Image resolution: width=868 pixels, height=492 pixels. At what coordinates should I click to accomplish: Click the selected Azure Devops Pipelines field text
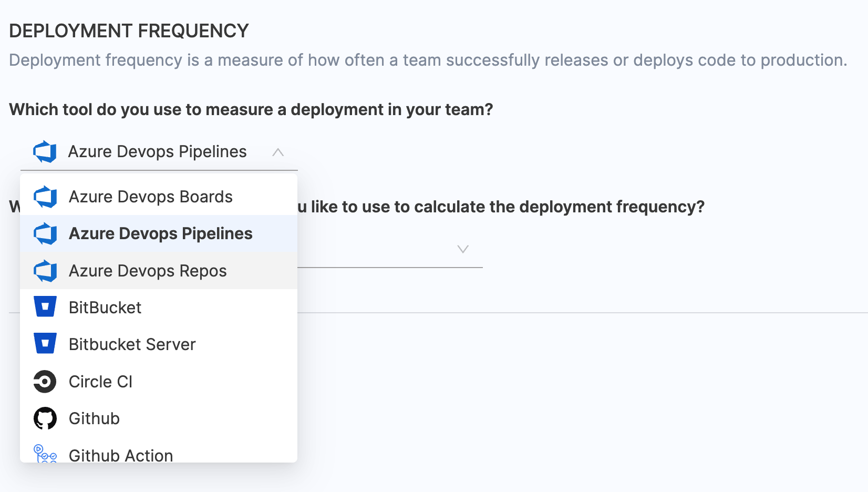[x=157, y=152]
